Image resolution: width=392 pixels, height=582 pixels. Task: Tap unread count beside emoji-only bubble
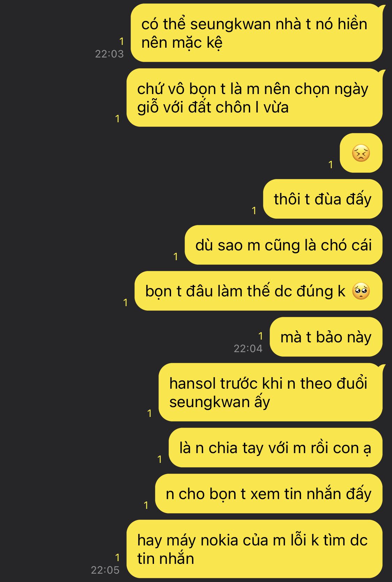(331, 165)
